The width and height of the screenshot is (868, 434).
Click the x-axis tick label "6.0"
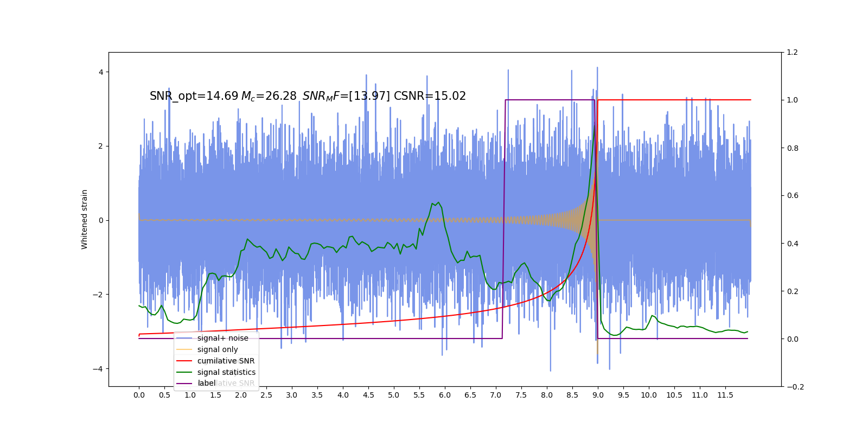pyautogui.click(x=445, y=395)
